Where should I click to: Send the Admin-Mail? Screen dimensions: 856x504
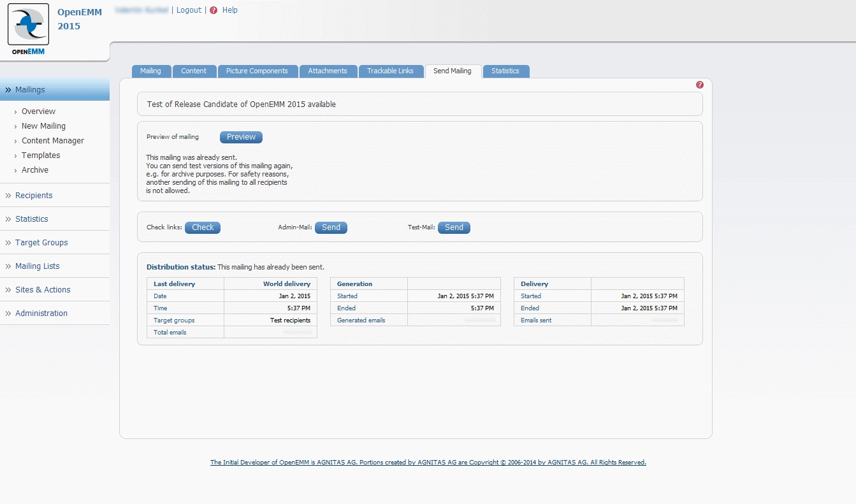click(331, 227)
